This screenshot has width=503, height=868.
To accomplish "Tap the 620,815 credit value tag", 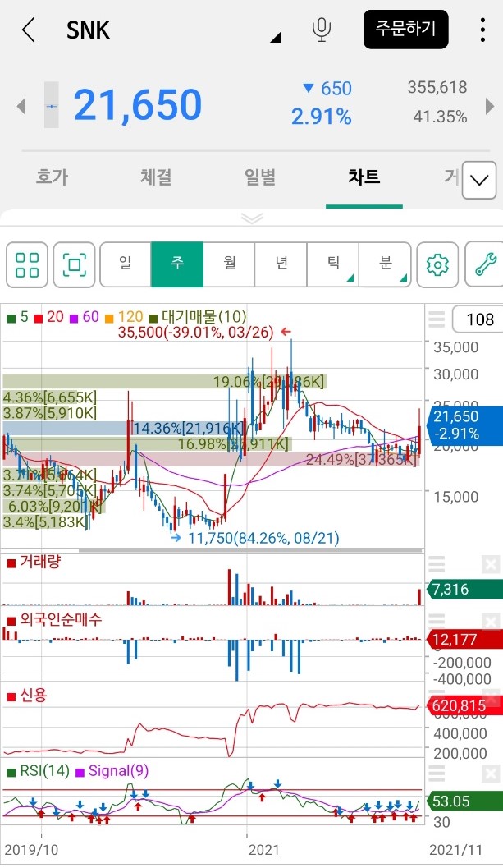I will click(464, 705).
